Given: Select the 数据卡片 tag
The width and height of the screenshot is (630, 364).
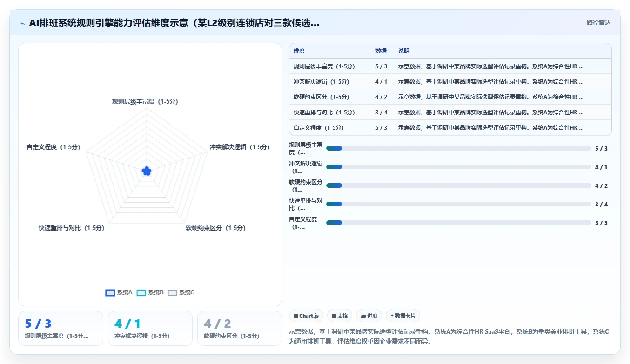Looking at the screenshot, I should coord(403,316).
